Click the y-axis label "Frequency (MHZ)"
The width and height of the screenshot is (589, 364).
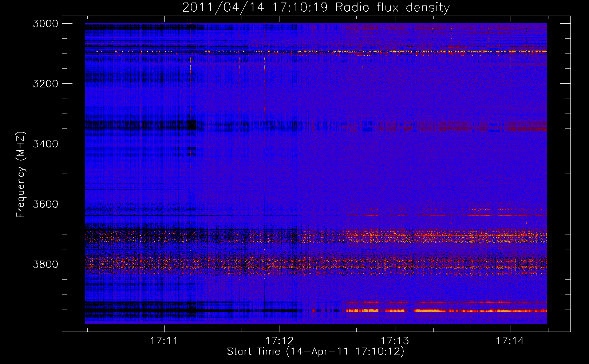21,175
